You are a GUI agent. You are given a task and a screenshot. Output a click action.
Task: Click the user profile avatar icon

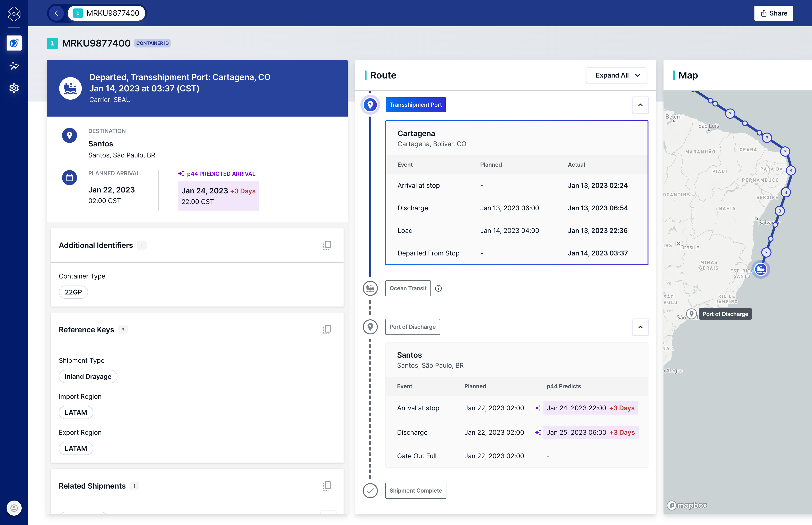14,508
